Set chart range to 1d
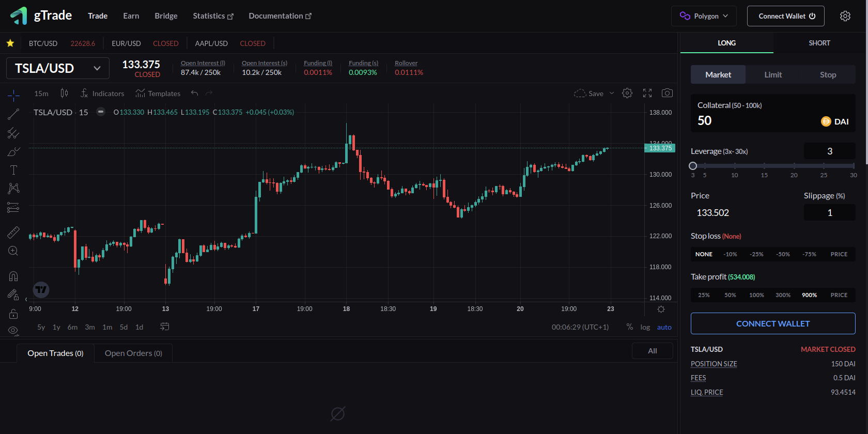Screen dimensions: 868x434 point(139,327)
